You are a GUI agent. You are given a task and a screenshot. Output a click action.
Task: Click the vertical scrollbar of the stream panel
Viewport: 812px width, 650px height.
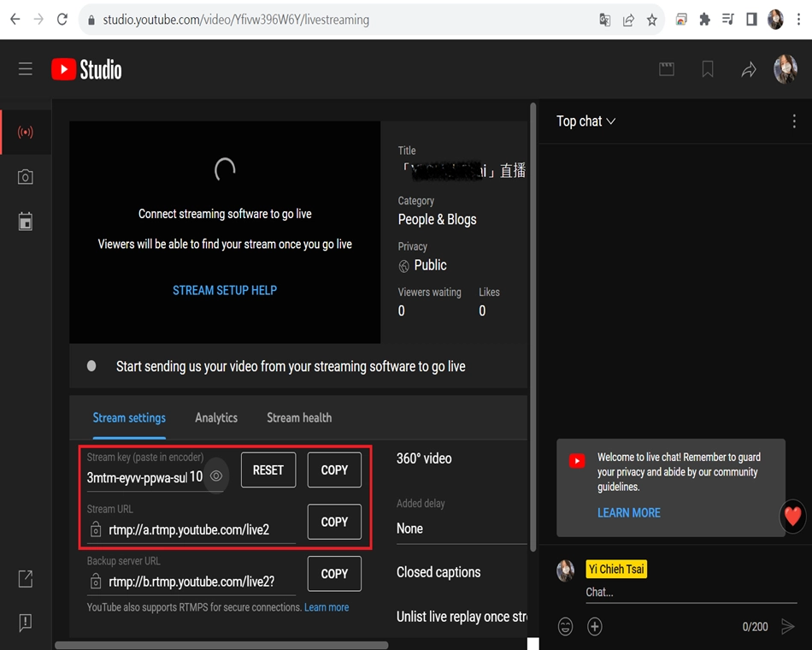coord(533,327)
